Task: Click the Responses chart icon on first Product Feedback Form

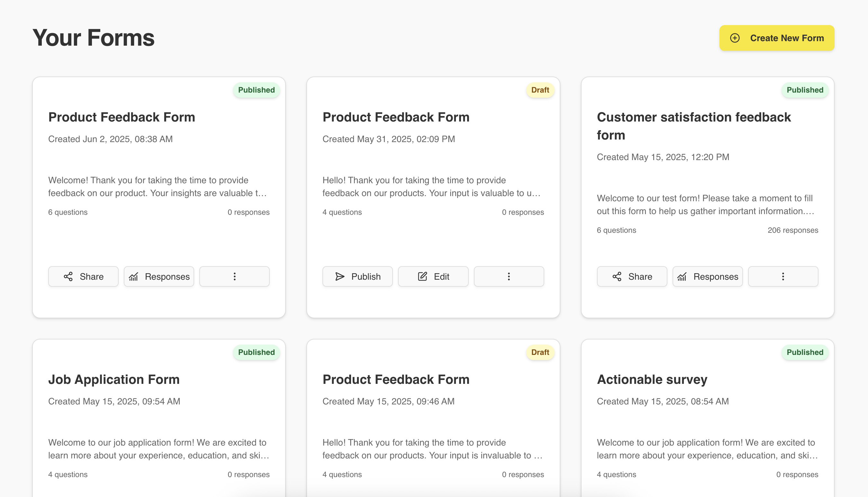Action: click(x=134, y=276)
